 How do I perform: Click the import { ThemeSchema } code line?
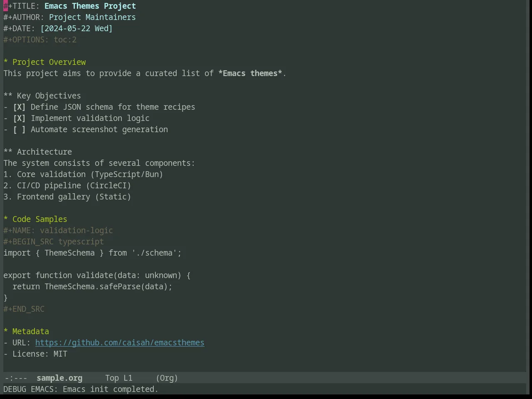92,253
